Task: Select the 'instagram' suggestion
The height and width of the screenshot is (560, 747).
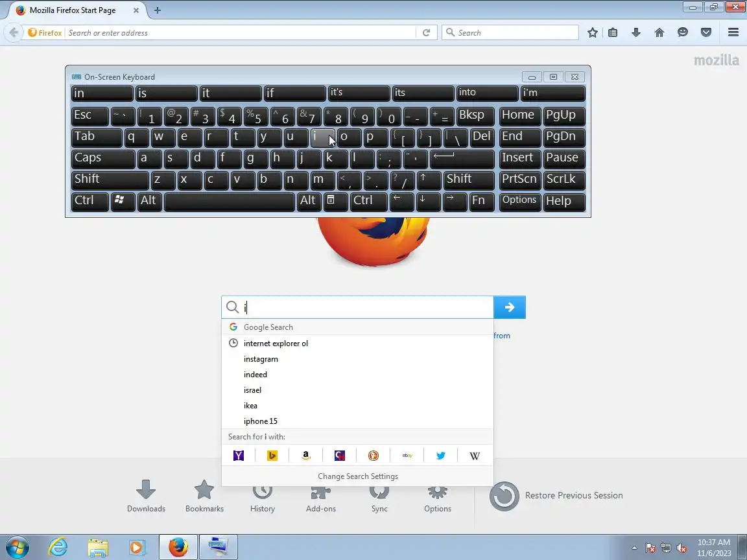Action: coord(357,359)
